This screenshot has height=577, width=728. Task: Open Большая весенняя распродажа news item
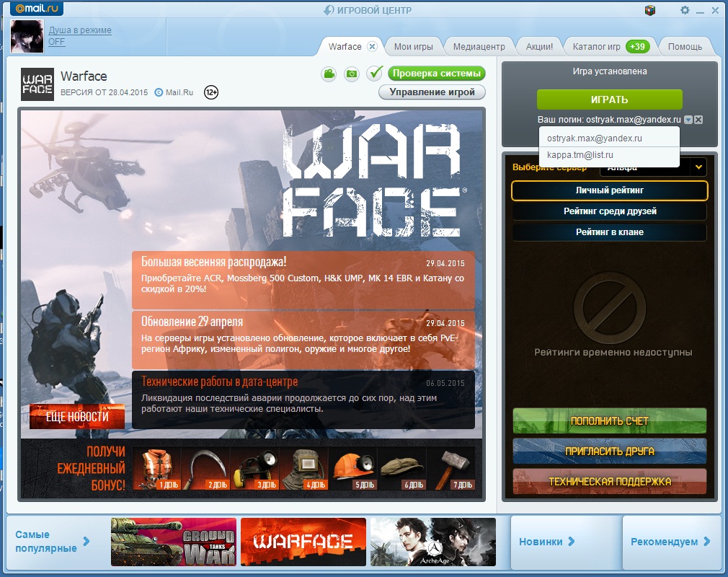(x=303, y=280)
